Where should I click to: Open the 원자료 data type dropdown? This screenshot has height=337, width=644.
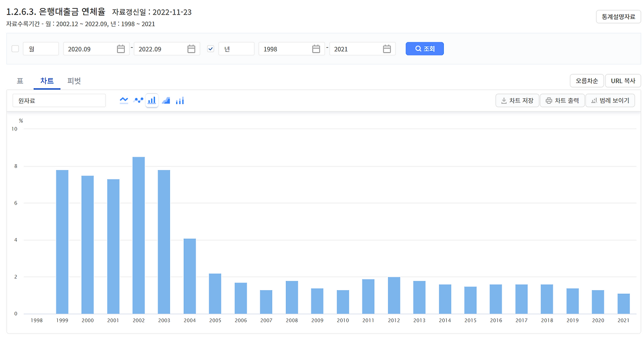coord(59,100)
